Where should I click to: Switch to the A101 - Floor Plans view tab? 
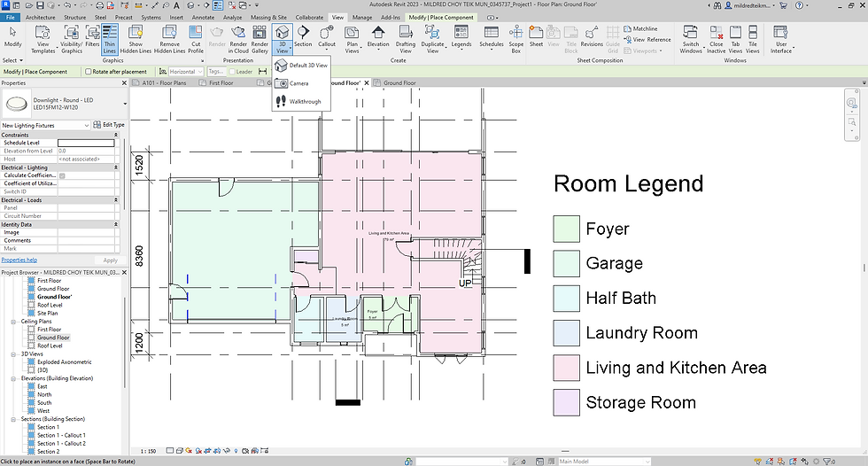pyautogui.click(x=164, y=83)
